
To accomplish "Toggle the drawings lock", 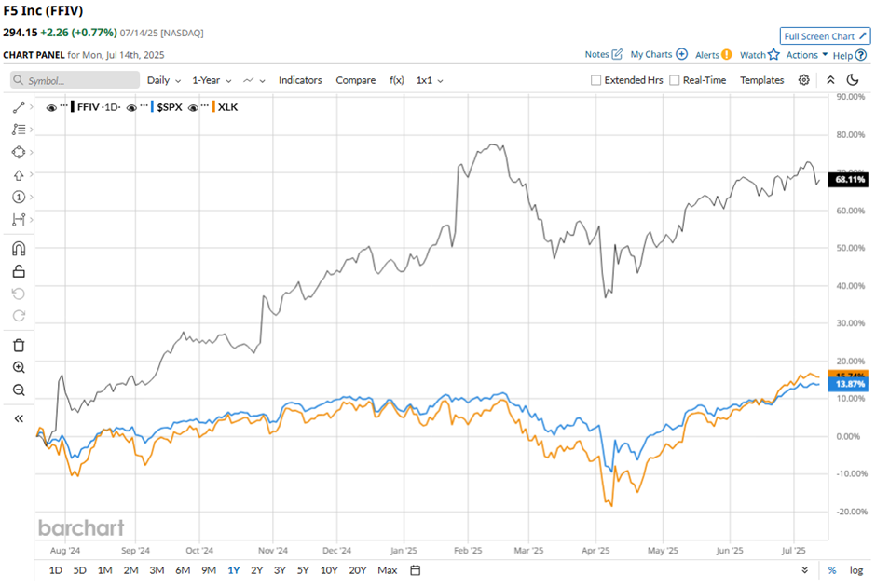I will [19, 271].
